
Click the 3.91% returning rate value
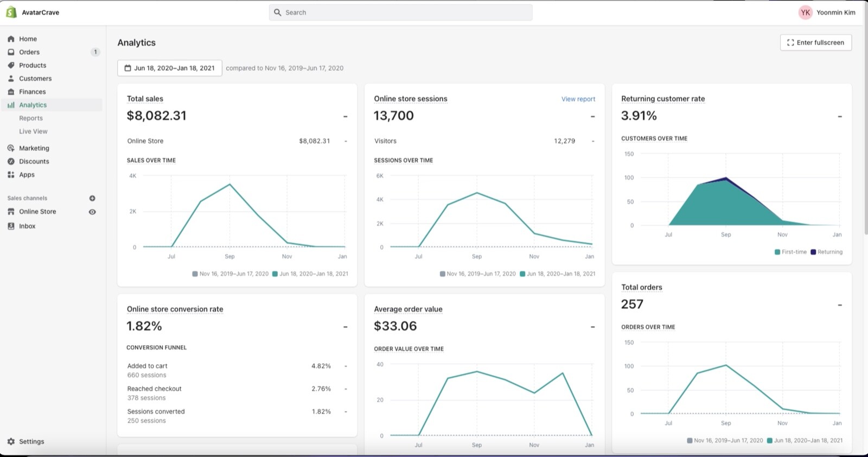(x=639, y=116)
